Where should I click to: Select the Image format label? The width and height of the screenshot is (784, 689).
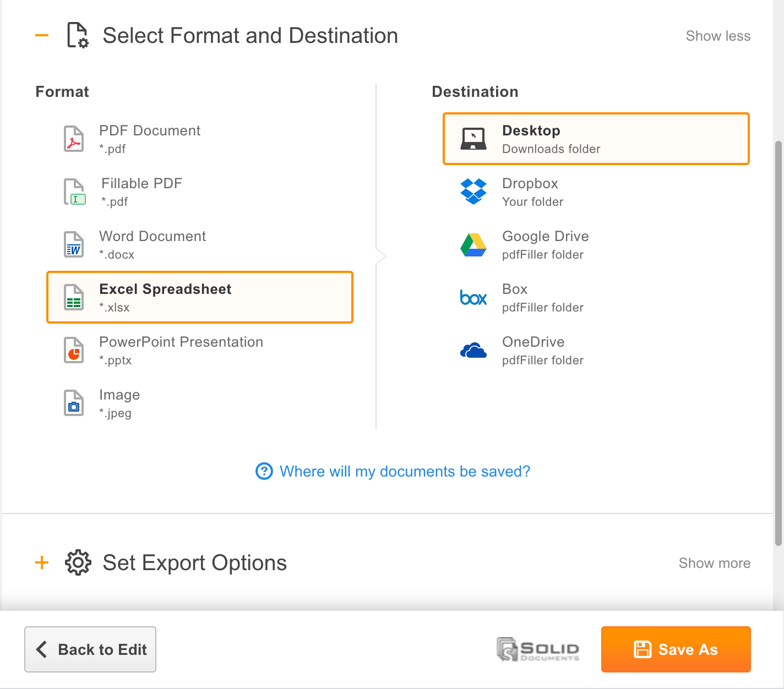pos(119,395)
